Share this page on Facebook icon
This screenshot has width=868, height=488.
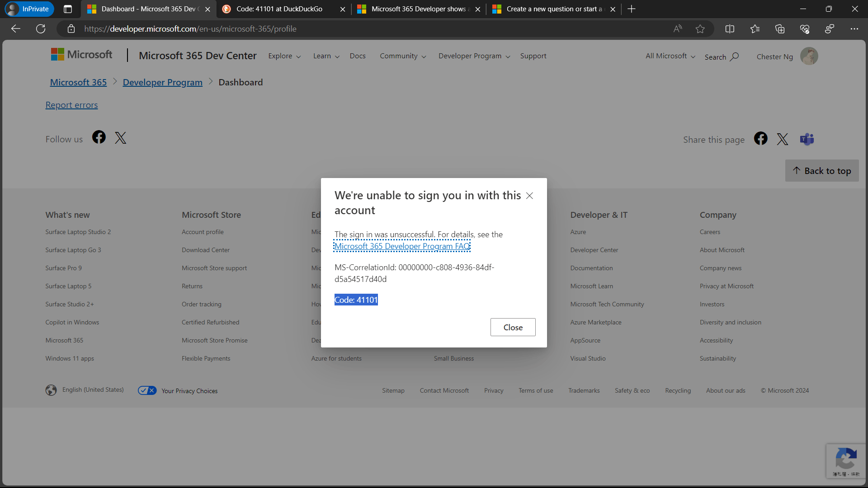pyautogui.click(x=761, y=138)
